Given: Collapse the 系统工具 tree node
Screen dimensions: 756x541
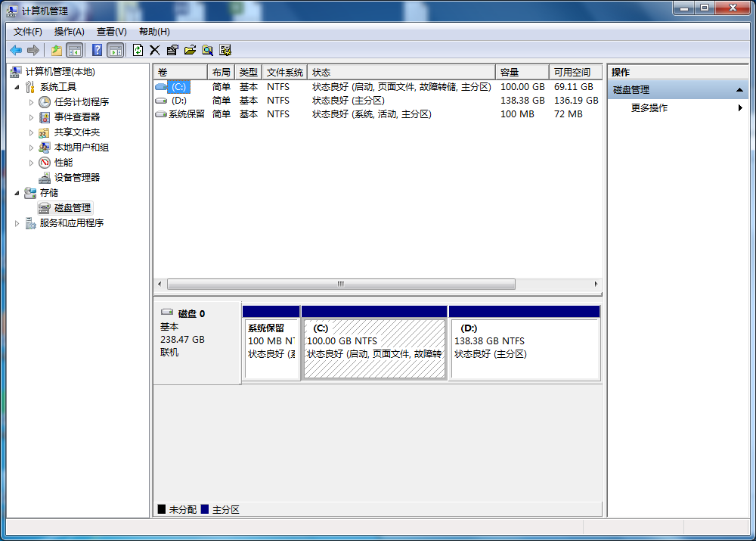Looking at the screenshot, I should click(17, 87).
